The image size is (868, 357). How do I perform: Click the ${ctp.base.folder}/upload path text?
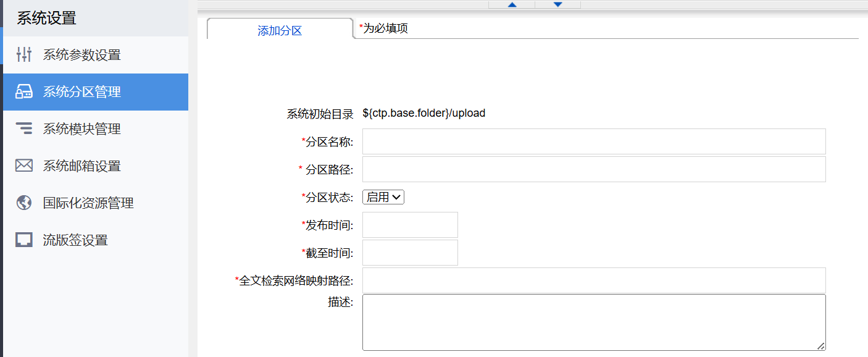click(x=424, y=114)
